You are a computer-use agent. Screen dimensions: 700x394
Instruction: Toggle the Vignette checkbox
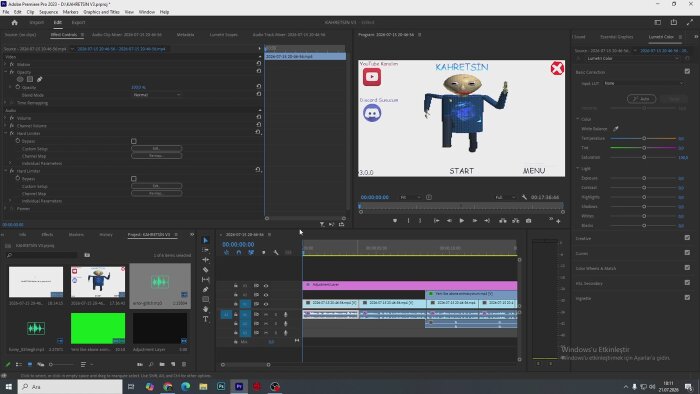click(x=687, y=298)
